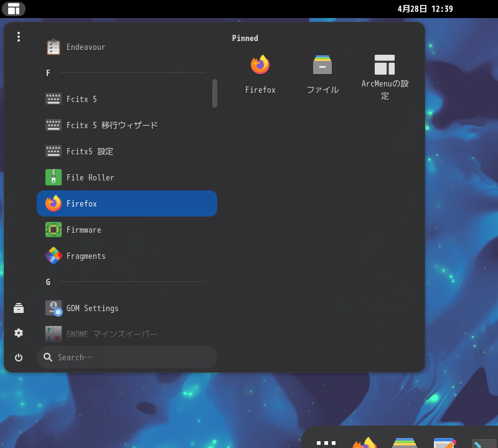
Task: Click the ArcMenu button in top panel
Action: coord(14,9)
